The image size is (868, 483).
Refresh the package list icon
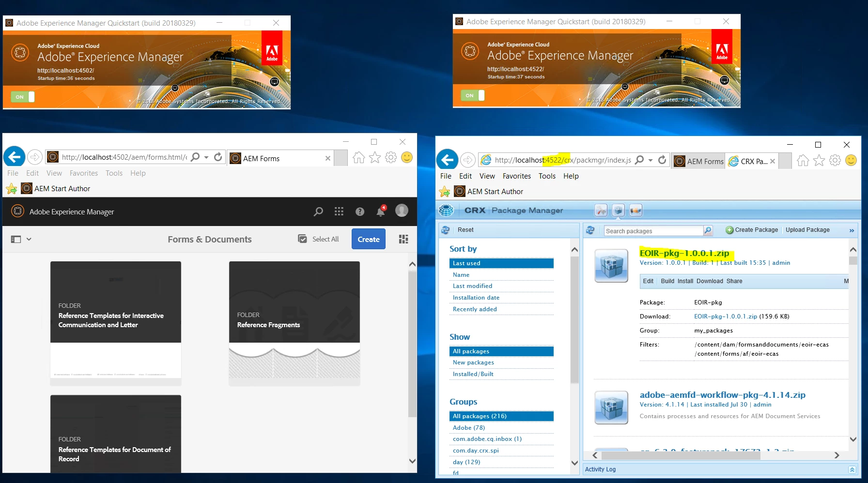point(590,230)
